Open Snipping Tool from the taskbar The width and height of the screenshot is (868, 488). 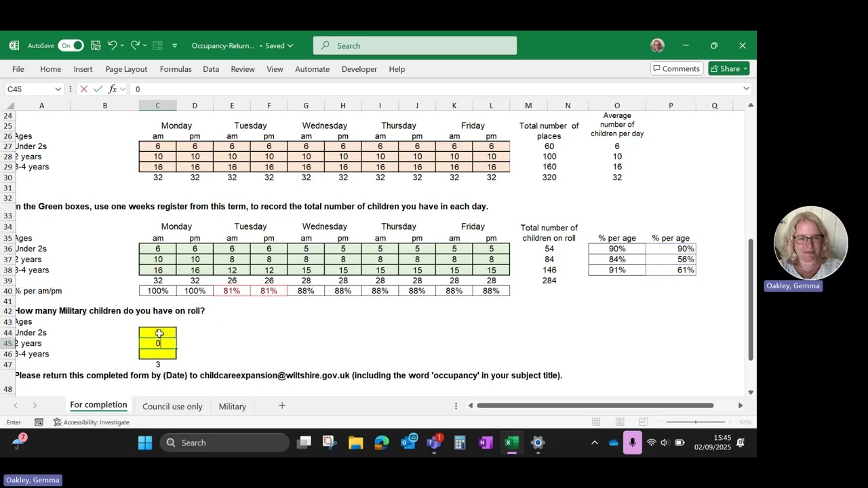point(330,443)
